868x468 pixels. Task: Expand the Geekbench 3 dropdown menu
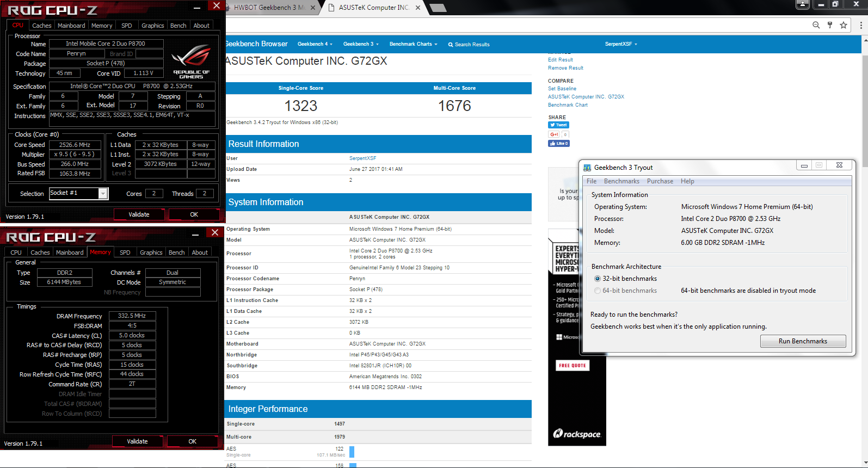click(361, 44)
